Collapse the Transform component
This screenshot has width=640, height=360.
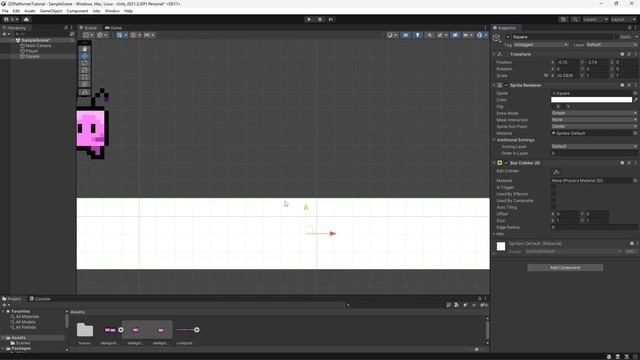click(494, 54)
